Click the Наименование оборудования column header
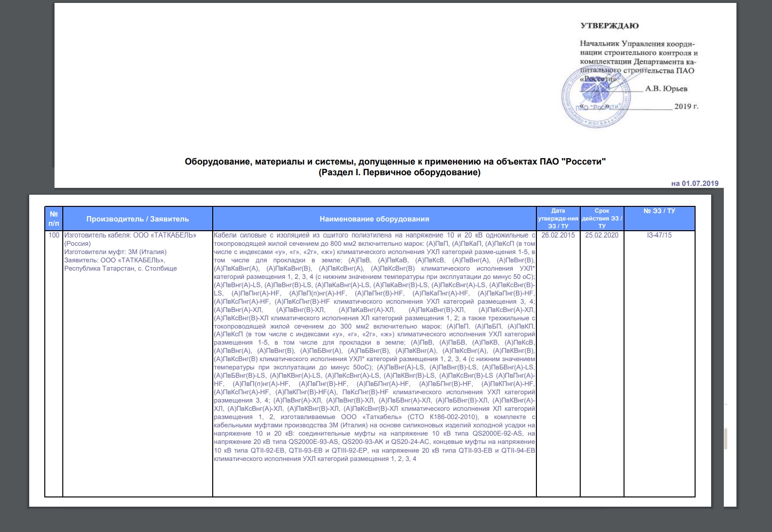The height and width of the screenshot is (532, 772). point(374,219)
